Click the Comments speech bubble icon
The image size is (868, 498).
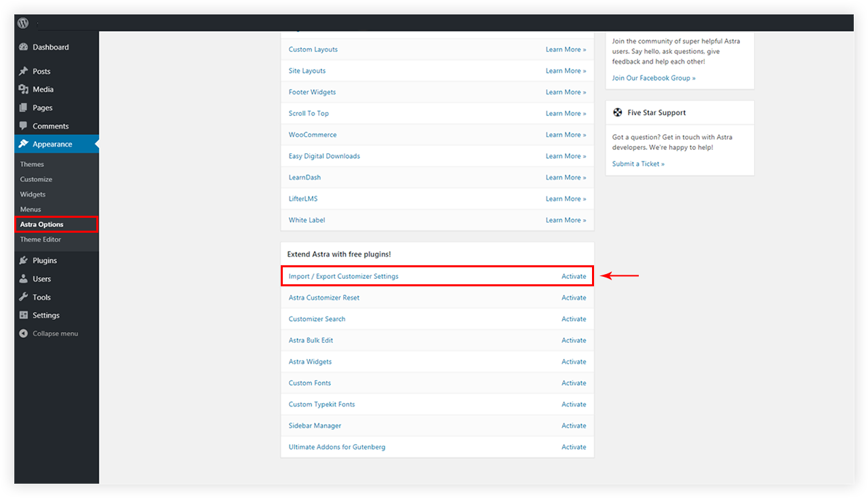pos(24,126)
